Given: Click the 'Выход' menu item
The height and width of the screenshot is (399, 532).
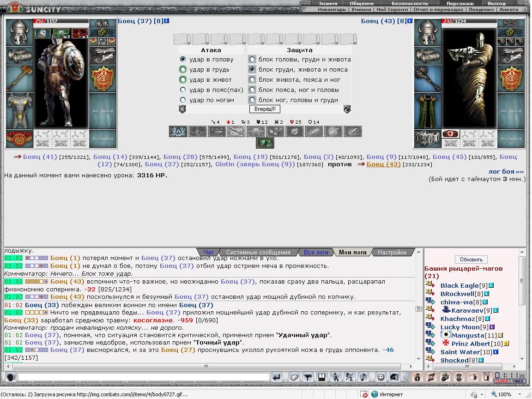Looking at the screenshot, I should pos(497,3).
